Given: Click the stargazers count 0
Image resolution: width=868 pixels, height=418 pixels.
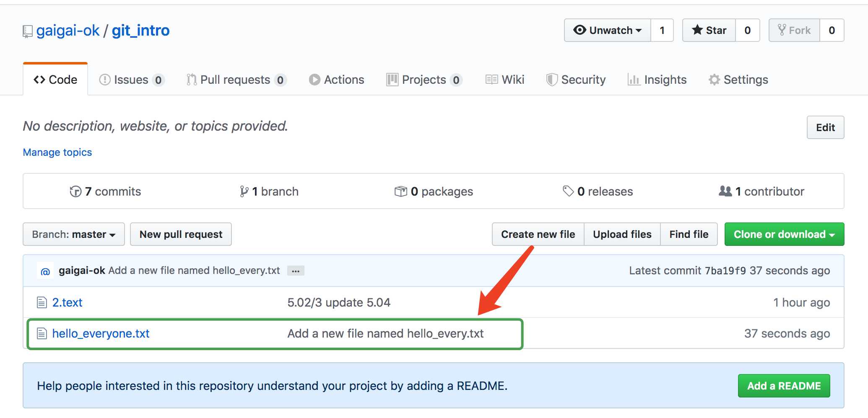Looking at the screenshot, I should (x=748, y=30).
